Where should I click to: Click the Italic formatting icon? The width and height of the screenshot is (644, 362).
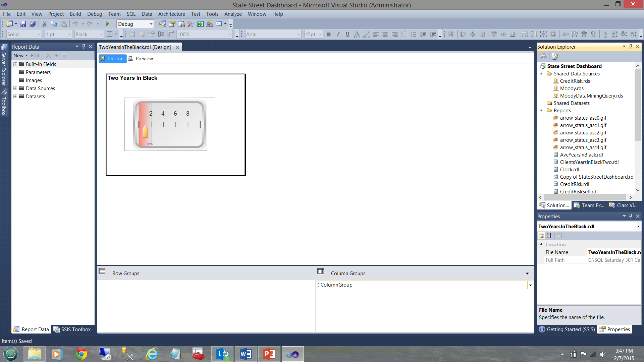[x=338, y=34]
